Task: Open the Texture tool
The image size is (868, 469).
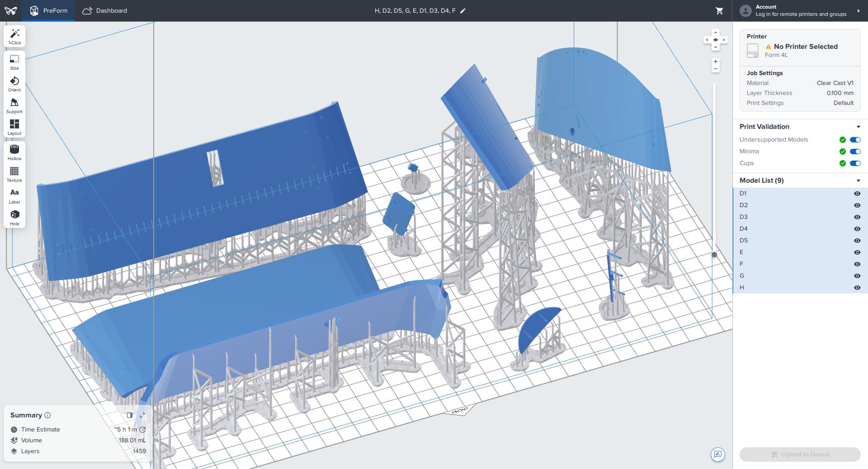Action: click(x=14, y=174)
